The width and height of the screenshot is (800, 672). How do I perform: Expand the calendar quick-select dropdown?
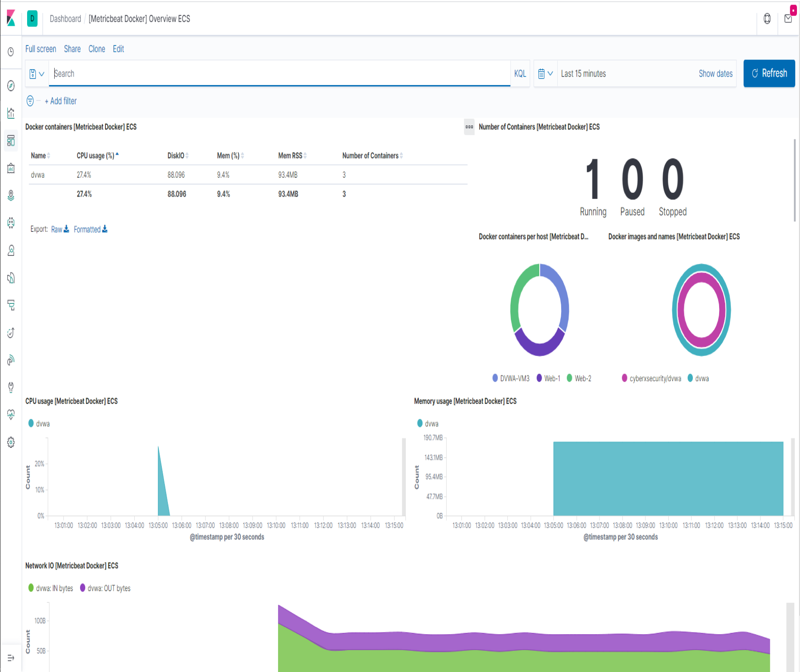coord(545,74)
